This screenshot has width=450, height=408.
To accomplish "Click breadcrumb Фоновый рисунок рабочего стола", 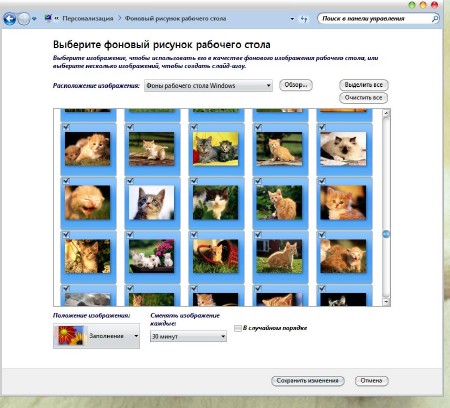I will tap(175, 18).
